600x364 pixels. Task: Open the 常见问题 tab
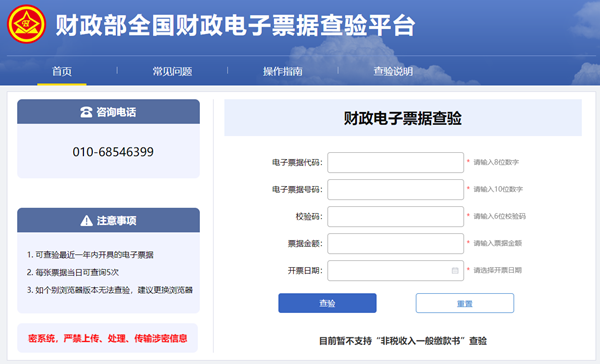point(172,71)
